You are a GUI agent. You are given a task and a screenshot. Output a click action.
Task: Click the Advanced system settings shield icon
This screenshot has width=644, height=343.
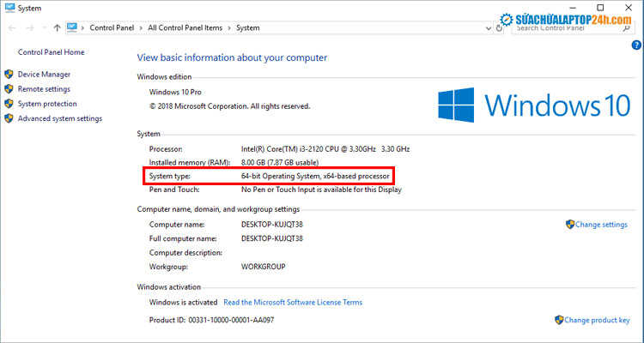9,118
